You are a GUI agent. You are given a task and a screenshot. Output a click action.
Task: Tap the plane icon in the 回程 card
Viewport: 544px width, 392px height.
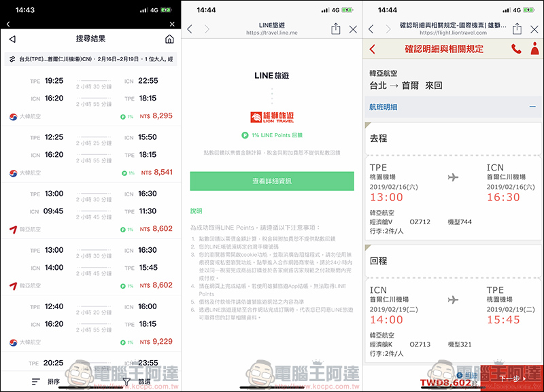click(453, 300)
